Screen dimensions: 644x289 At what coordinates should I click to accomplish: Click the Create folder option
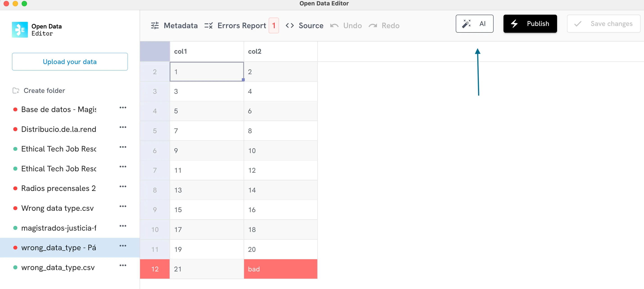[44, 90]
